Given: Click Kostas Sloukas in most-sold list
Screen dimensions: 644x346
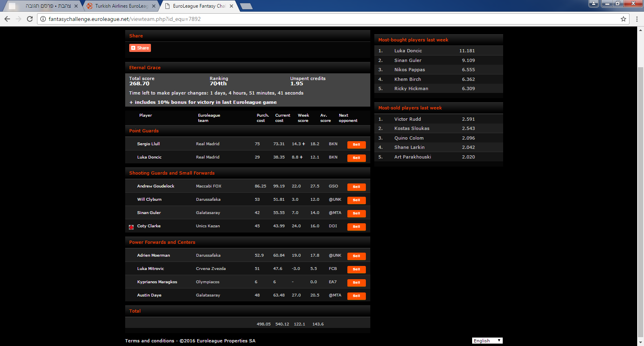Looking at the screenshot, I should coord(412,128).
